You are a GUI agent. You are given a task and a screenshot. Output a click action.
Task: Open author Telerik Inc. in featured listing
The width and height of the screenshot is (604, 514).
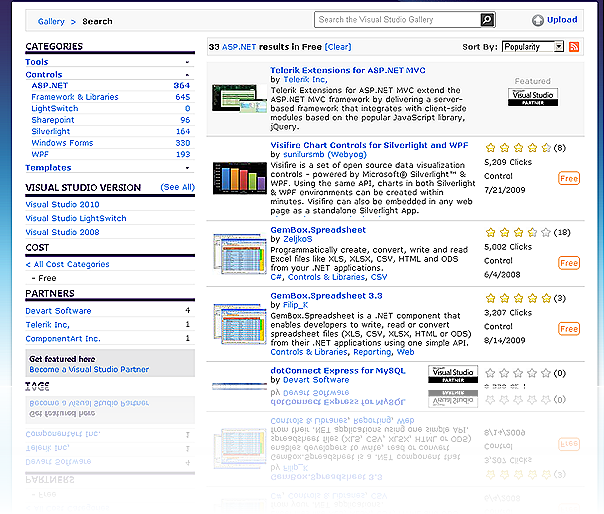click(x=305, y=79)
